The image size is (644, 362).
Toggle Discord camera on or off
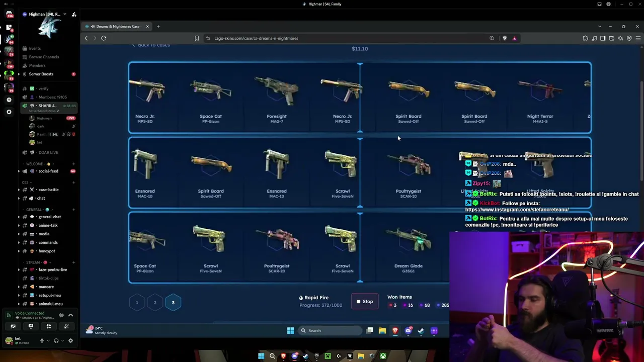(x=13, y=326)
